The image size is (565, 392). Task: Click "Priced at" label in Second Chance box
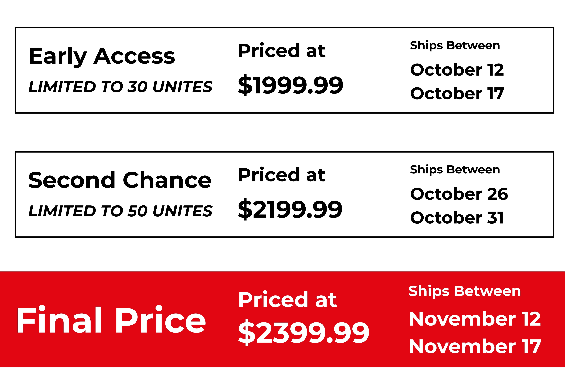[x=281, y=175]
